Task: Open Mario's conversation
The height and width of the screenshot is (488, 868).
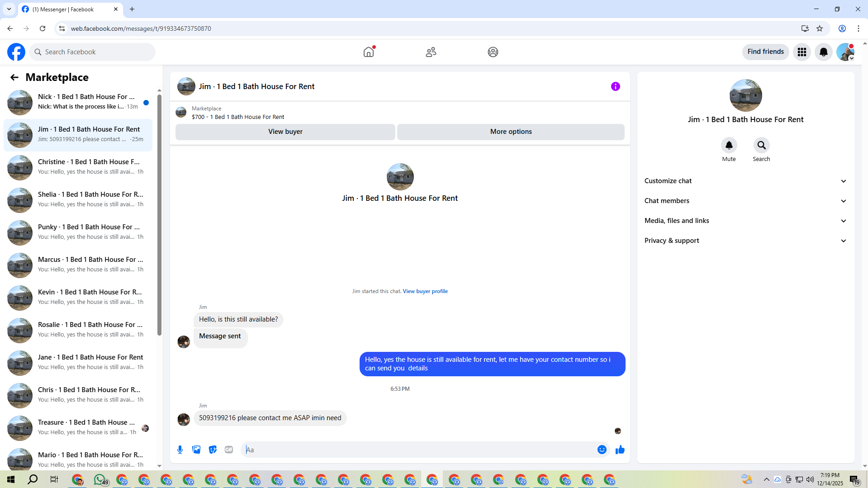Action: (78, 459)
